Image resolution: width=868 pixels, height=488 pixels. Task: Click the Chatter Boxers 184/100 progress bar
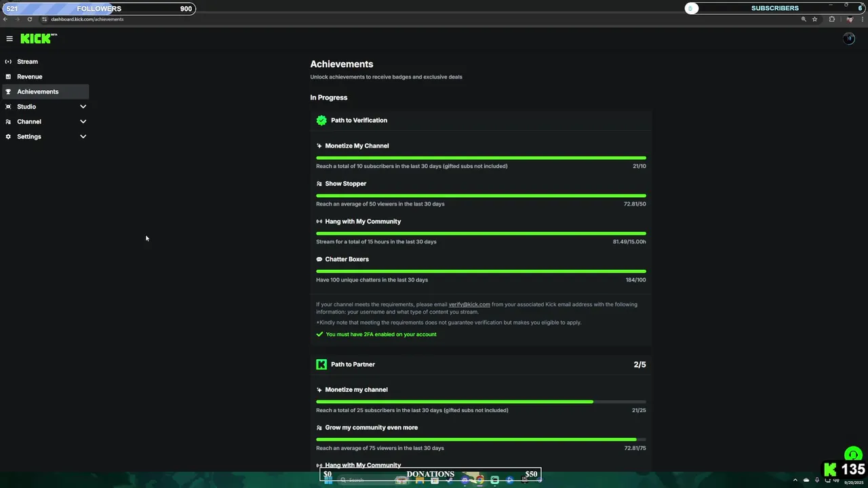click(x=481, y=271)
